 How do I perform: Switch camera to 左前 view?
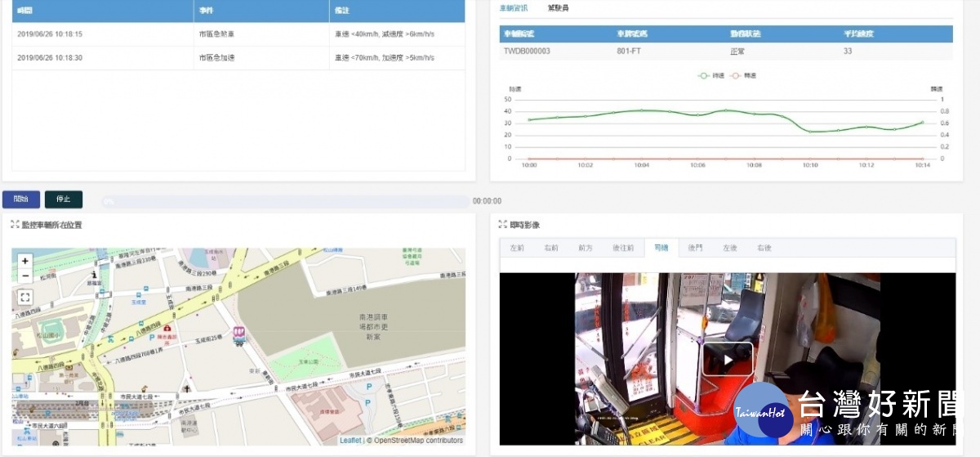click(x=517, y=248)
